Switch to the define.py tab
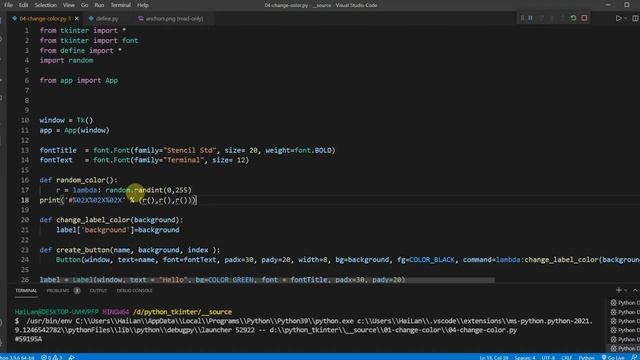 point(107,19)
